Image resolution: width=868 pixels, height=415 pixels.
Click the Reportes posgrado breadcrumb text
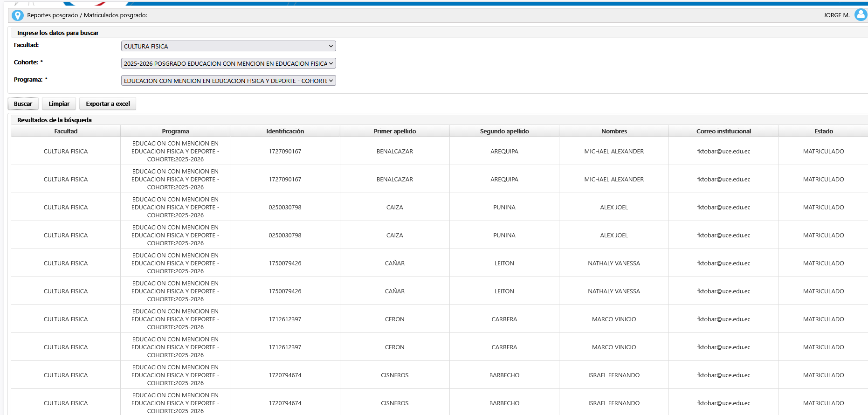click(x=52, y=15)
